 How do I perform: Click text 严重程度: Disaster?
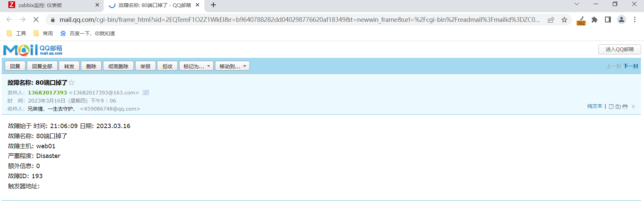coord(34,156)
